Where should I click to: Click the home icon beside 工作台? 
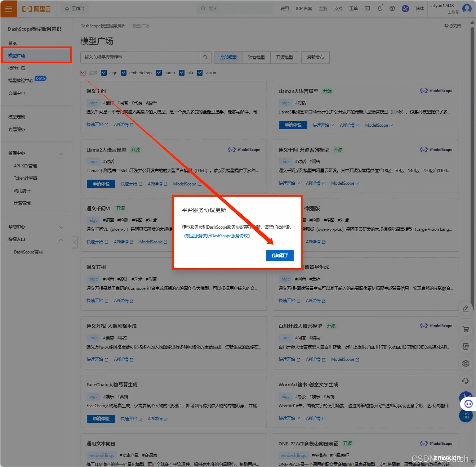click(67, 9)
